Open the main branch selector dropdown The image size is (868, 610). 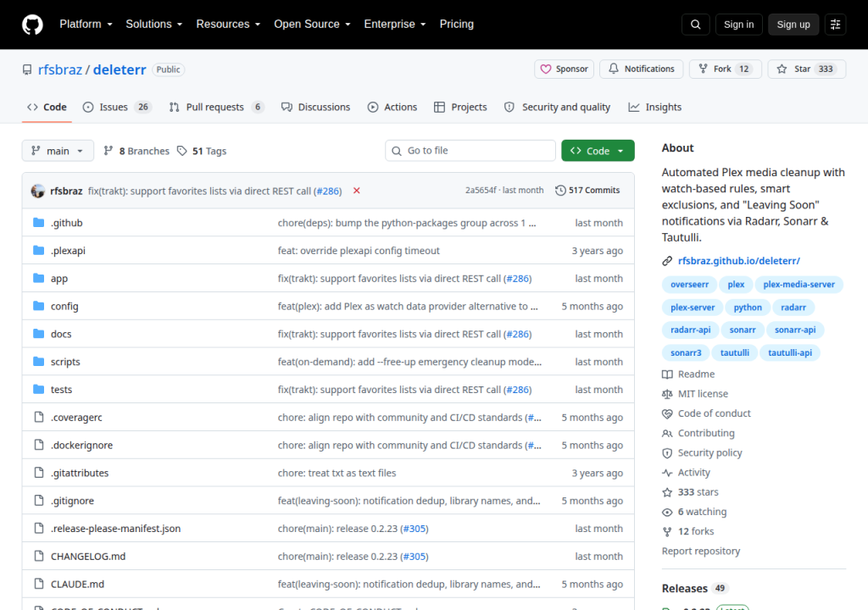click(58, 151)
